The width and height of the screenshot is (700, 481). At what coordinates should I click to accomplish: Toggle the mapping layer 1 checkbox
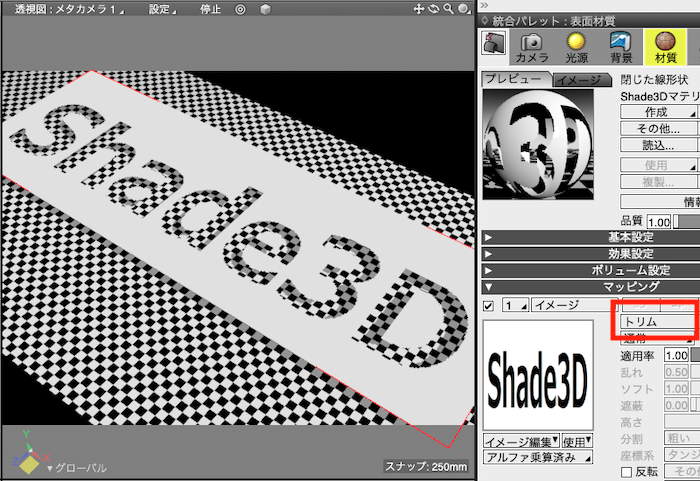(489, 306)
